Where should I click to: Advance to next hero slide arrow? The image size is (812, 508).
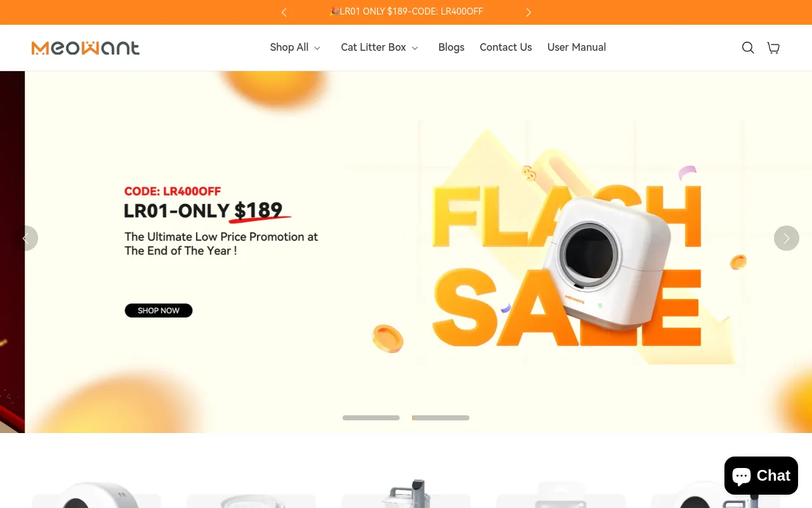(x=787, y=238)
